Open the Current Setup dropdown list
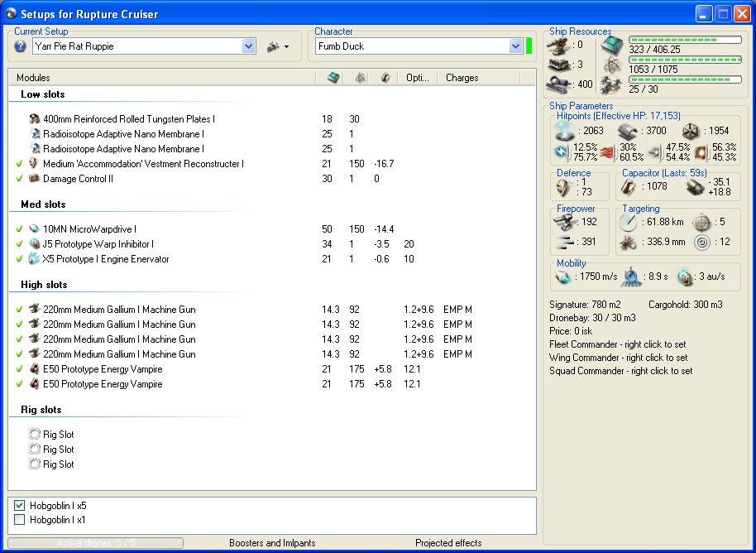756x553 pixels. coord(249,47)
